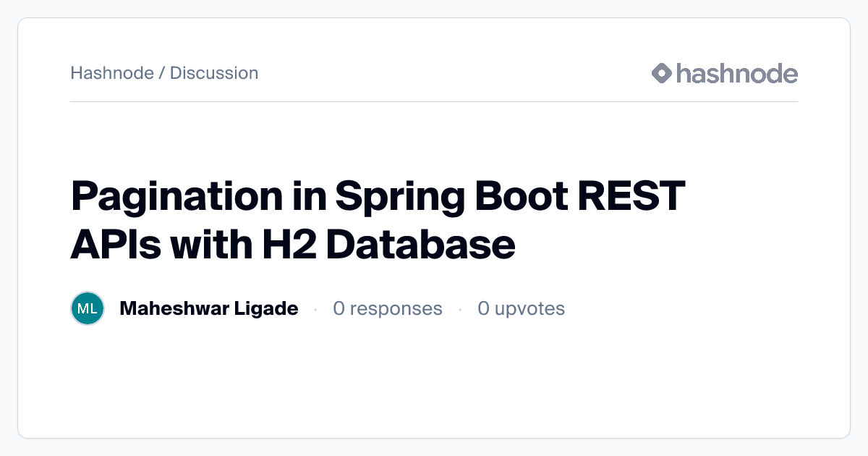Click dot separator after author name
This screenshot has width=868, height=456.
point(315,310)
